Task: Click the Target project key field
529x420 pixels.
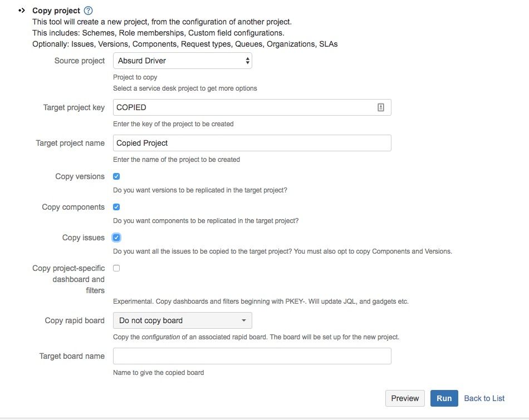Action: point(252,107)
